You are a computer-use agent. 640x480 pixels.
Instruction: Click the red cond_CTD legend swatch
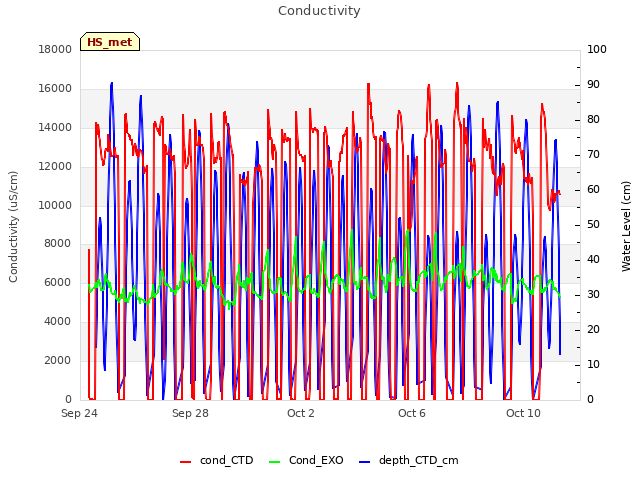tap(185, 462)
